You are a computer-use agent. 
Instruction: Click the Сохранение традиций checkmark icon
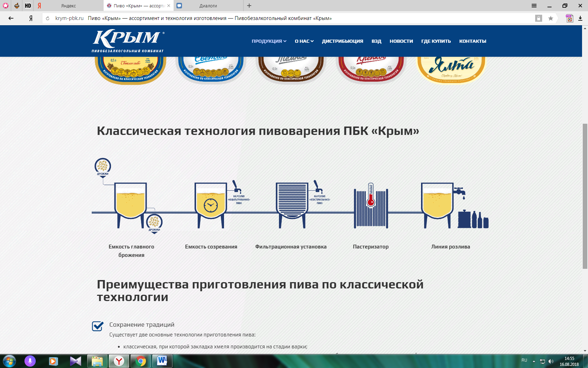(98, 326)
